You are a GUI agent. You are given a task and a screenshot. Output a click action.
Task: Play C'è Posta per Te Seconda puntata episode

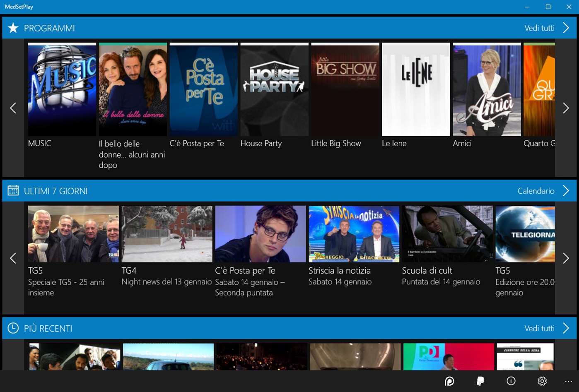261,234
